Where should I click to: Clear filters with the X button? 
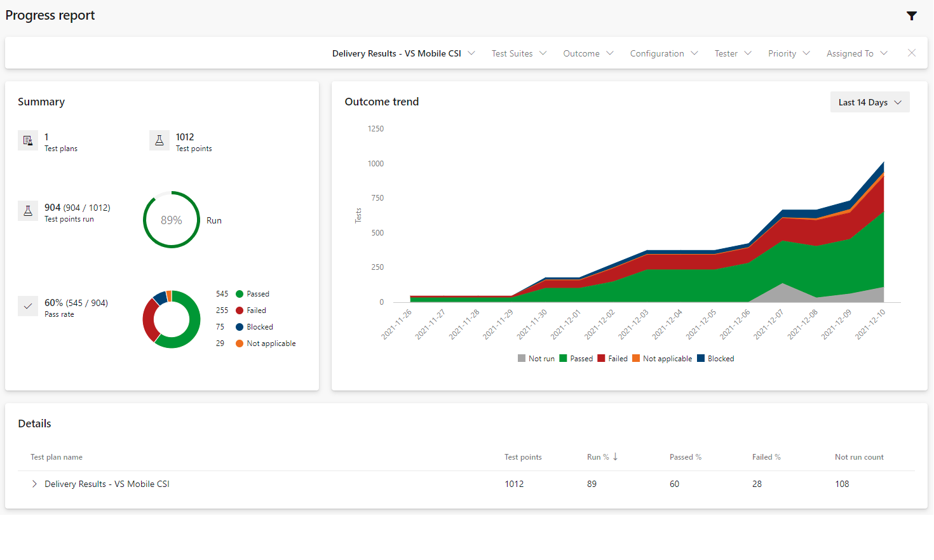[912, 53]
